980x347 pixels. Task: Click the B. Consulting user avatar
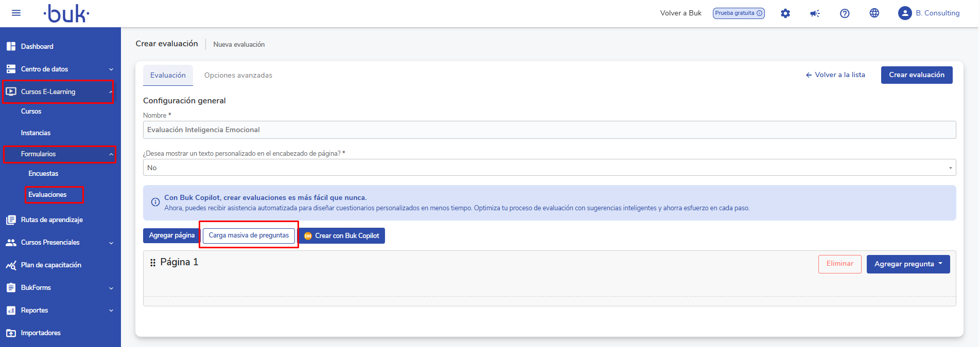click(905, 13)
